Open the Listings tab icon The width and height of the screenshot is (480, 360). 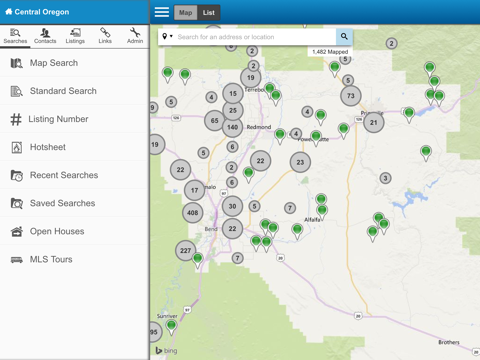pyautogui.click(x=75, y=33)
